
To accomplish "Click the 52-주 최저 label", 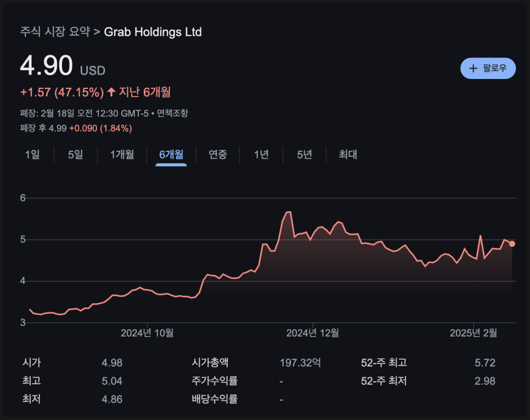I will point(384,381).
